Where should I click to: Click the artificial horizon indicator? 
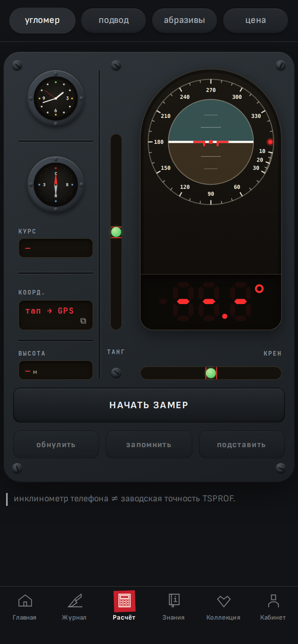click(211, 142)
